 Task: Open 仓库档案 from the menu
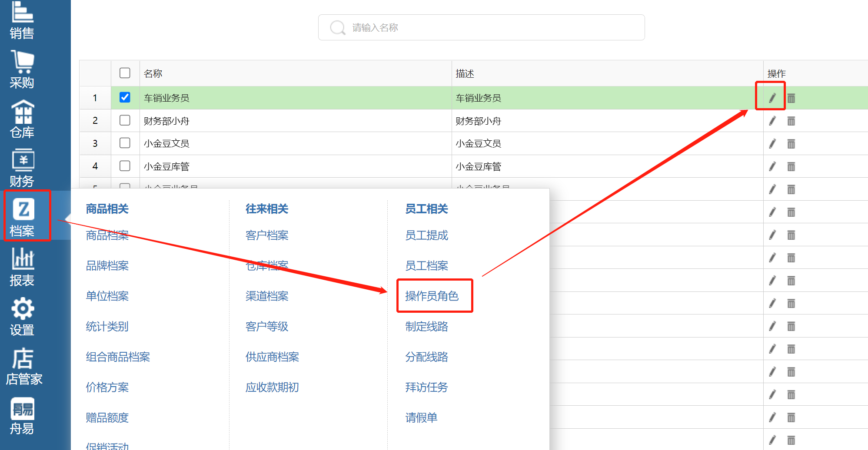(267, 265)
